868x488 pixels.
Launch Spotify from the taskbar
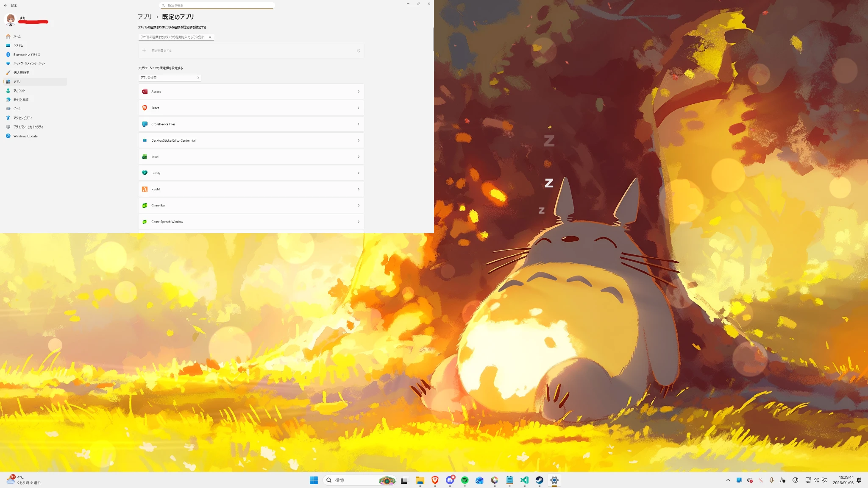point(465,480)
